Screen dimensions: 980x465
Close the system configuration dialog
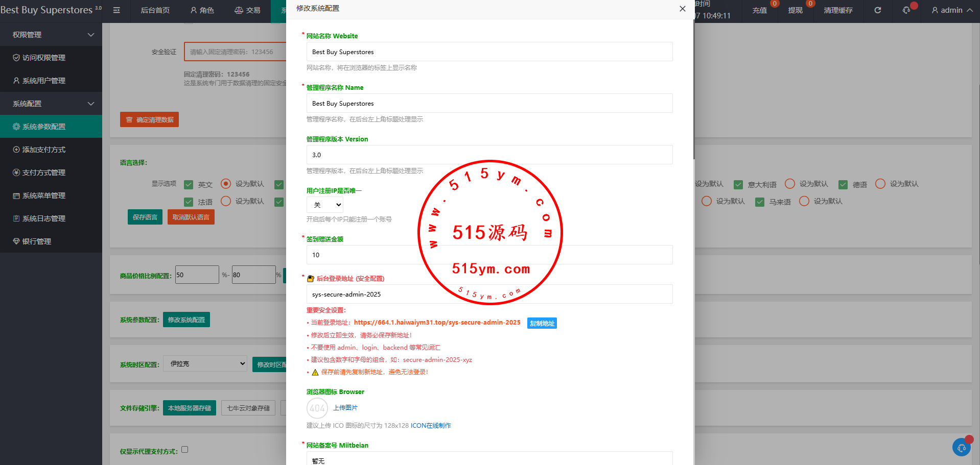point(682,9)
